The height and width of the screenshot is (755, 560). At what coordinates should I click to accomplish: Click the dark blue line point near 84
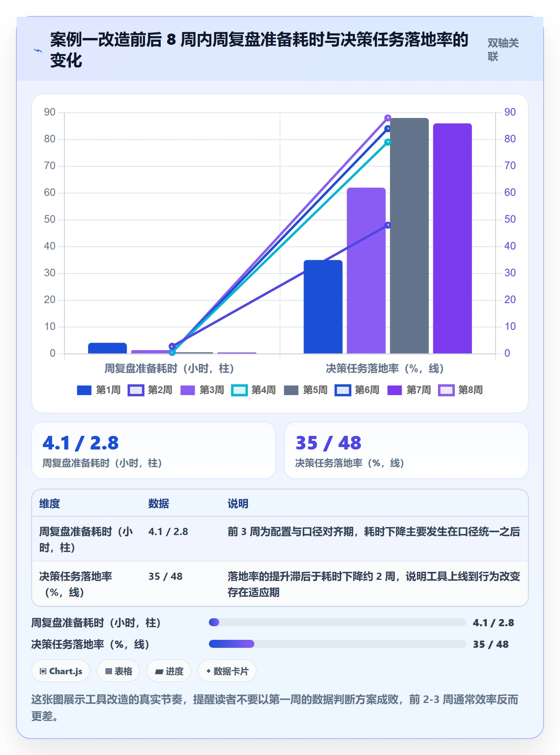[x=388, y=129]
